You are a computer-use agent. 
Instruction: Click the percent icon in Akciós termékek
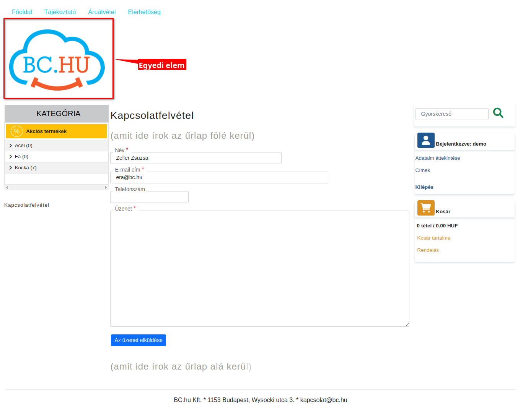[x=17, y=131]
